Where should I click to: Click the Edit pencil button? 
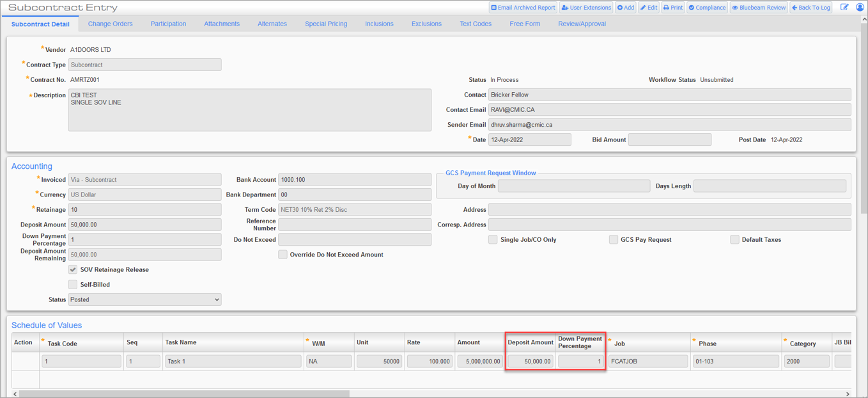(x=649, y=8)
